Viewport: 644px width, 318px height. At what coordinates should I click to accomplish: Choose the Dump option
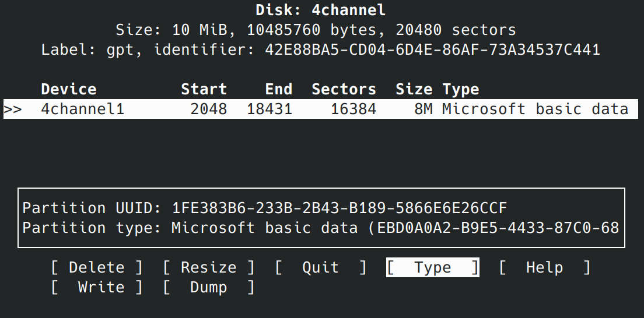[x=209, y=287]
